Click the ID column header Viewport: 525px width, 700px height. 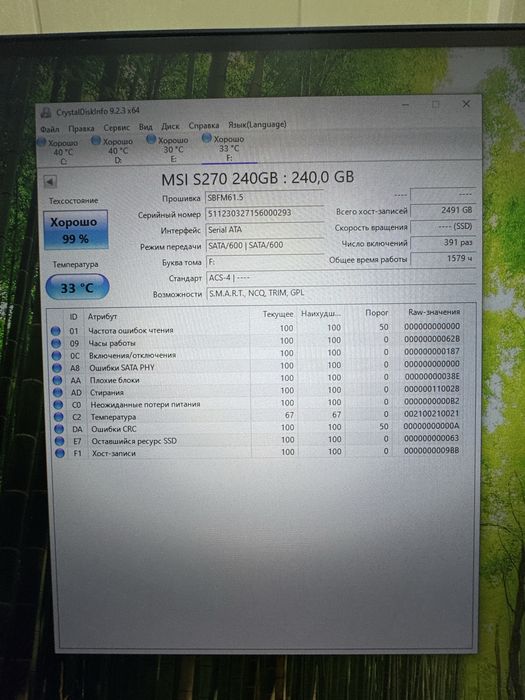pyautogui.click(x=74, y=317)
